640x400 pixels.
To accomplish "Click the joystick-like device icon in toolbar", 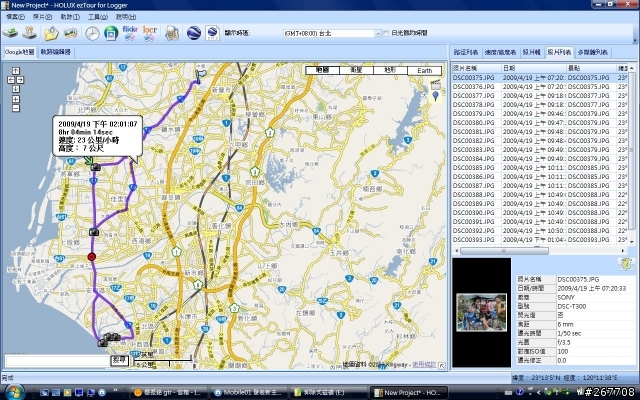I will (x=29, y=33).
